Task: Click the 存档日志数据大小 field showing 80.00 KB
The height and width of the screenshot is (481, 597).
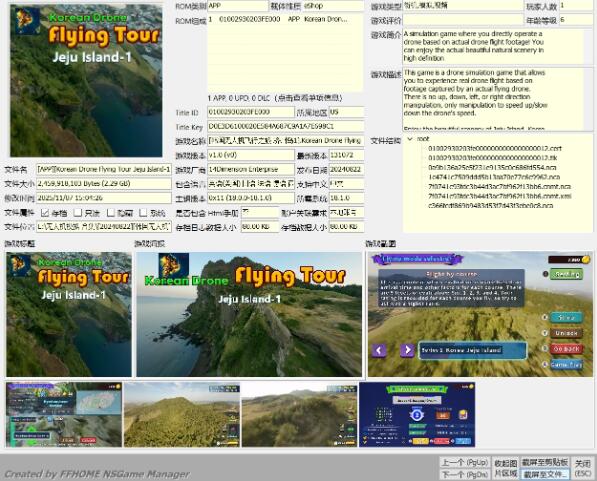Action: point(260,227)
